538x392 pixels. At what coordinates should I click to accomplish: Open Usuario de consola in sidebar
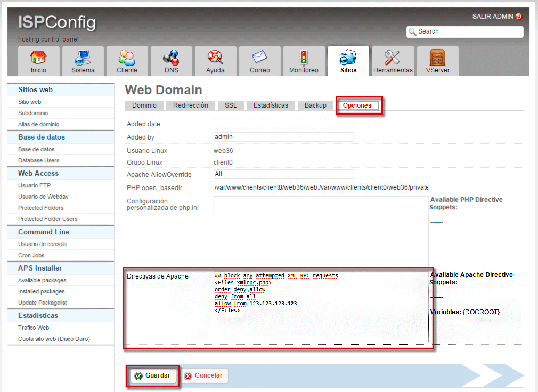[42, 244]
